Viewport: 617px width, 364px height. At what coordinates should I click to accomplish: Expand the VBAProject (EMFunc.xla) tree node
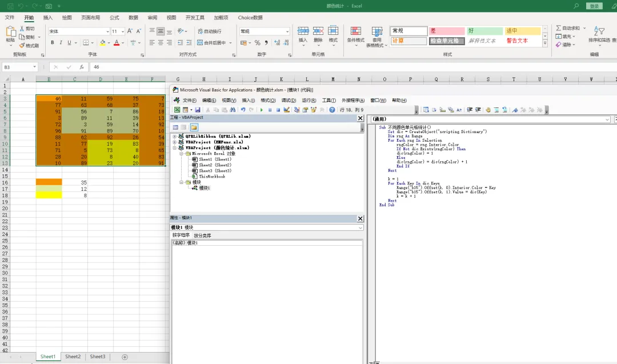pyautogui.click(x=174, y=142)
